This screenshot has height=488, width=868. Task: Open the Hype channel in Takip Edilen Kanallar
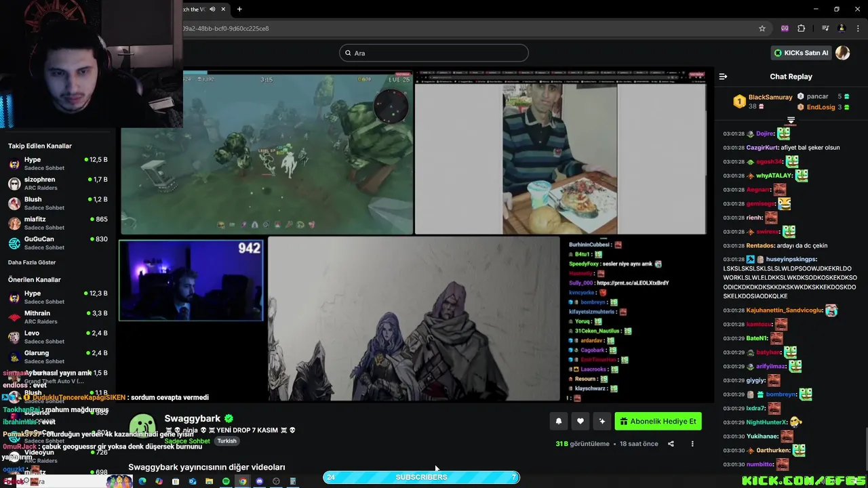58,163
